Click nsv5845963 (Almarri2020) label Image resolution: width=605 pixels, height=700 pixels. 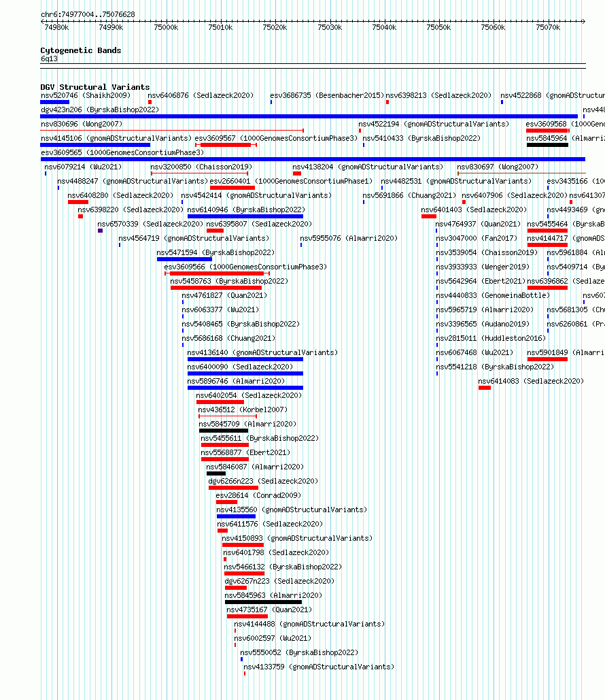coord(273,595)
